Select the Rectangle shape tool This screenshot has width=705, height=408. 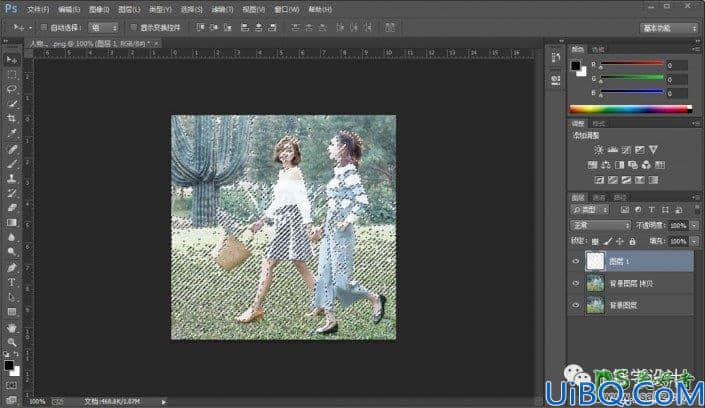(12, 312)
